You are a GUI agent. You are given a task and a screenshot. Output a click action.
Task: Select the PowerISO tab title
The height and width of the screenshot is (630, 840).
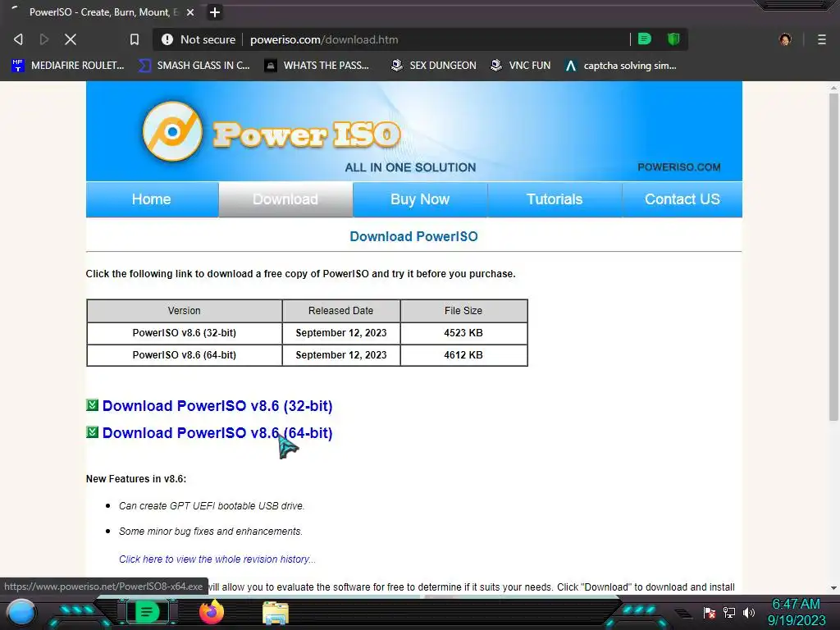pyautogui.click(x=104, y=11)
